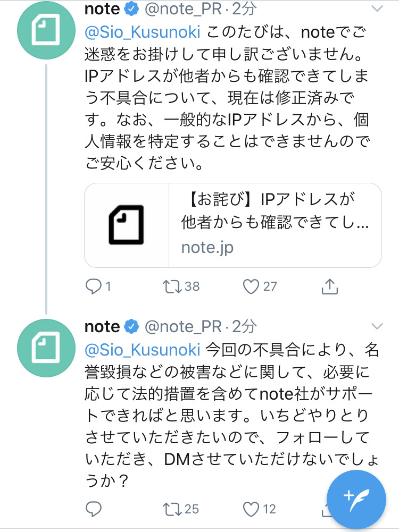The image size is (399, 532).
Task: Open the first tweet's note display name
Action: click(x=102, y=9)
